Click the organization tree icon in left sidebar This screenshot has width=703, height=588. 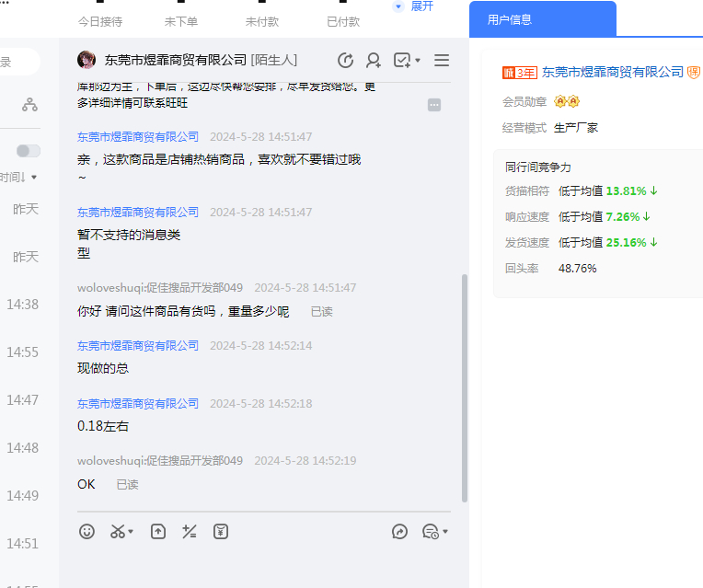(29, 105)
